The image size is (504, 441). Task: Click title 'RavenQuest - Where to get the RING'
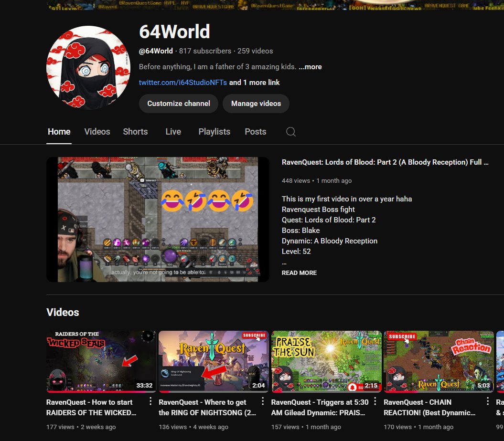pyautogui.click(x=207, y=407)
